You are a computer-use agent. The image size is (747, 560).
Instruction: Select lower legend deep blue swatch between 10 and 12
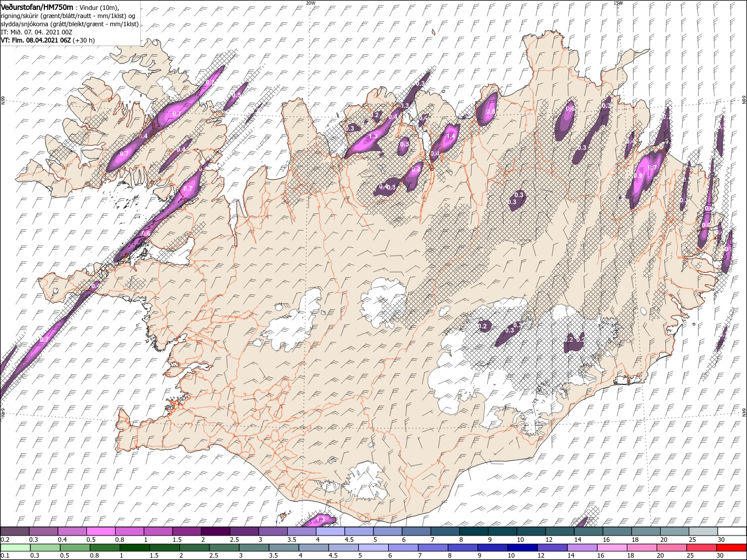click(523, 548)
